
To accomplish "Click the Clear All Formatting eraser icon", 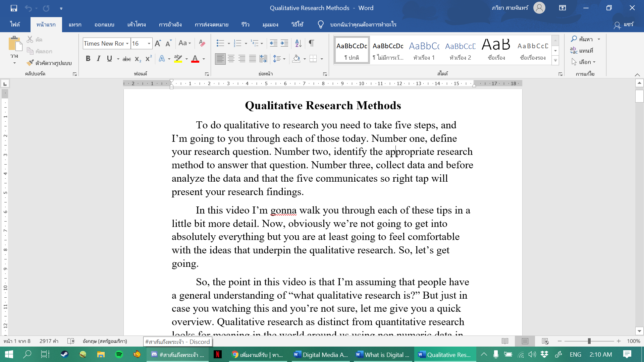I will coord(202,43).
